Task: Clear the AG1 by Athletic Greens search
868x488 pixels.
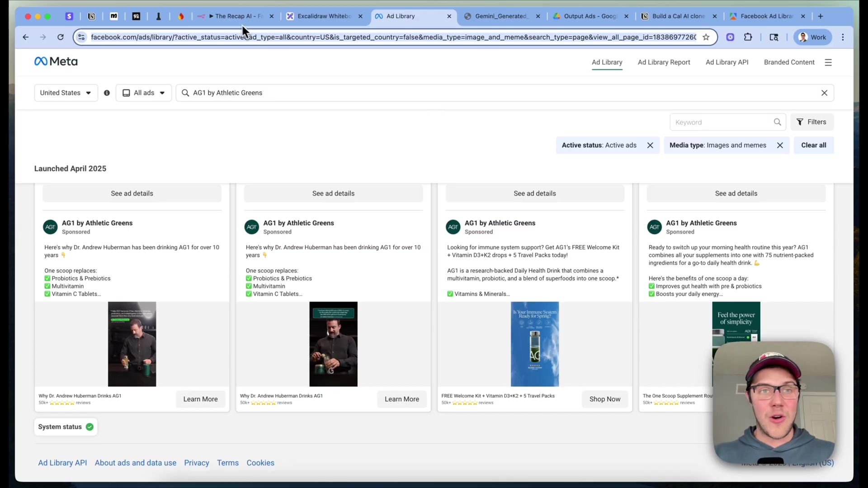Action: [x=824, y=93]
